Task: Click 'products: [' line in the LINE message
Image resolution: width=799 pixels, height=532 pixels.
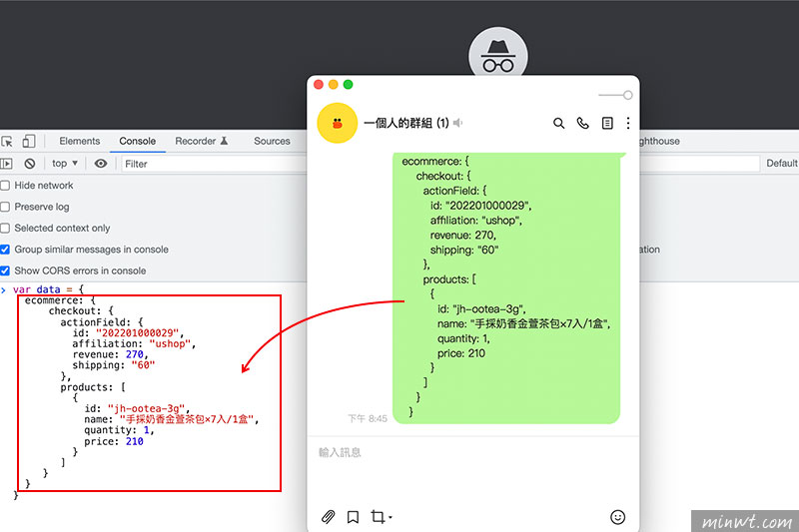Action: (449, 279)
